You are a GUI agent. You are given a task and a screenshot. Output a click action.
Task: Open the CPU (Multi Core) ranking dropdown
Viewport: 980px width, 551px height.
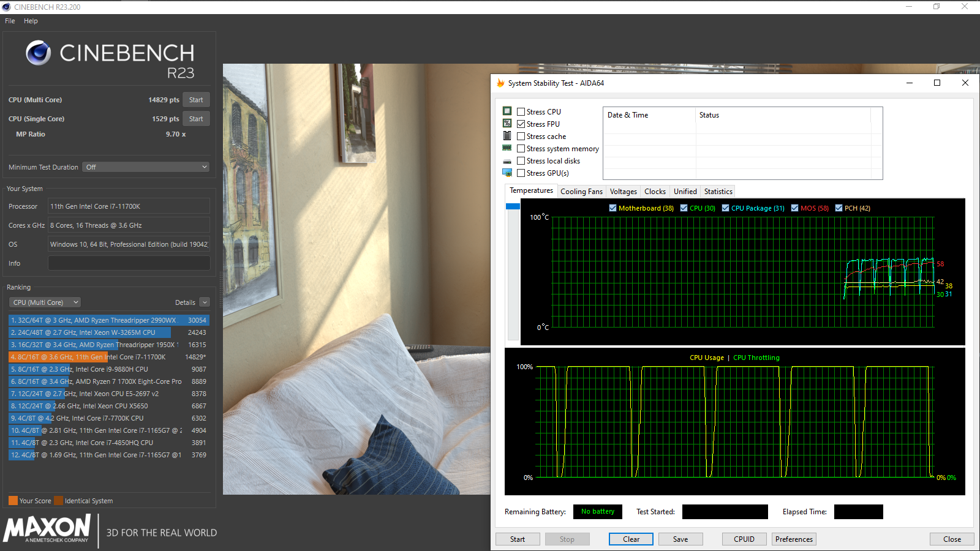[x=45, y=302]
